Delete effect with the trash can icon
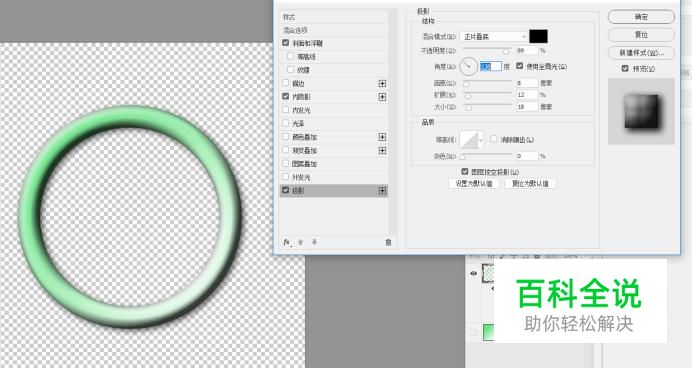Screen dimensions: 692x368 pos(388,242)
